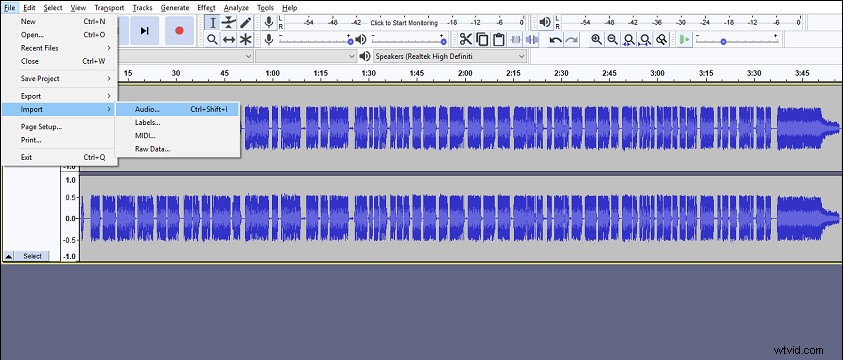Image resolution: width=843 pixels, height=360 pixels.
Task: Open the Help menu
Action: (289, 8)
